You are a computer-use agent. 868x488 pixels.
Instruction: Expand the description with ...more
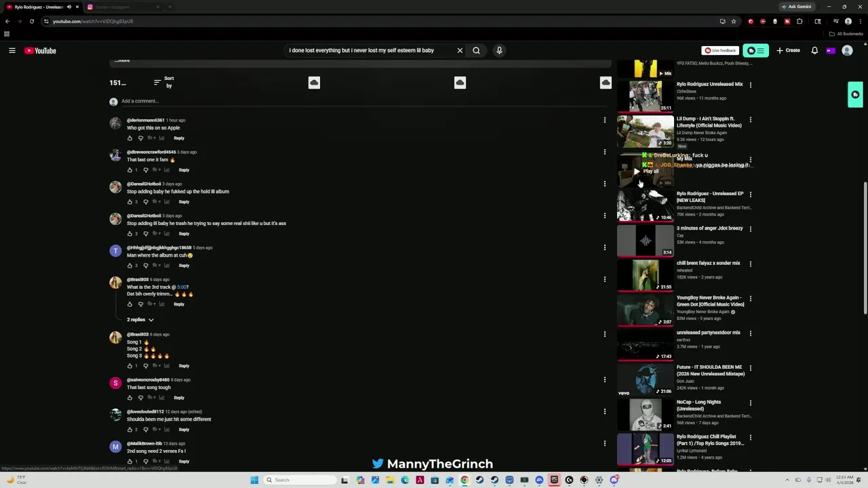[x=122, y=60]
